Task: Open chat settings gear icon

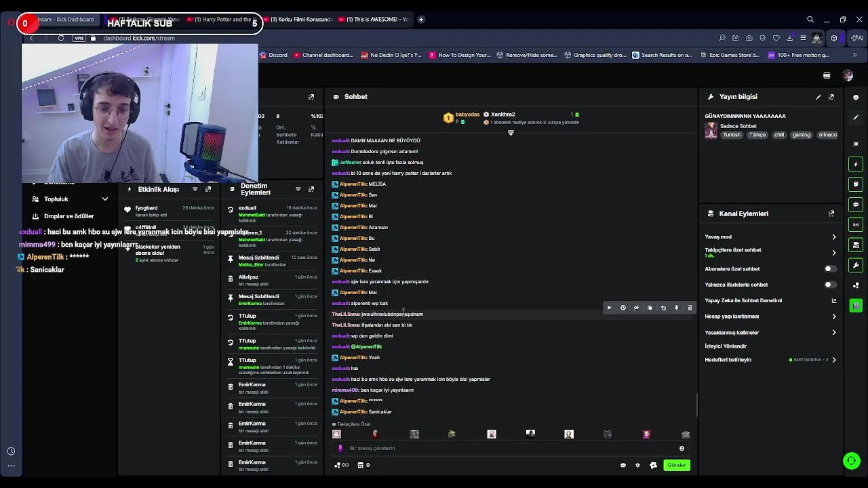Action: [x=637, y=465]
